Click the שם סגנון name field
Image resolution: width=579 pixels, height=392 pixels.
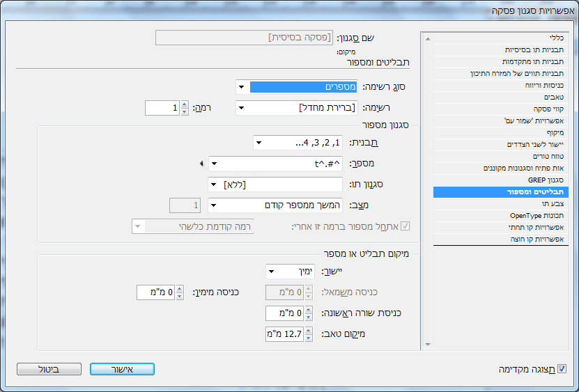click(x=244, y=38)
